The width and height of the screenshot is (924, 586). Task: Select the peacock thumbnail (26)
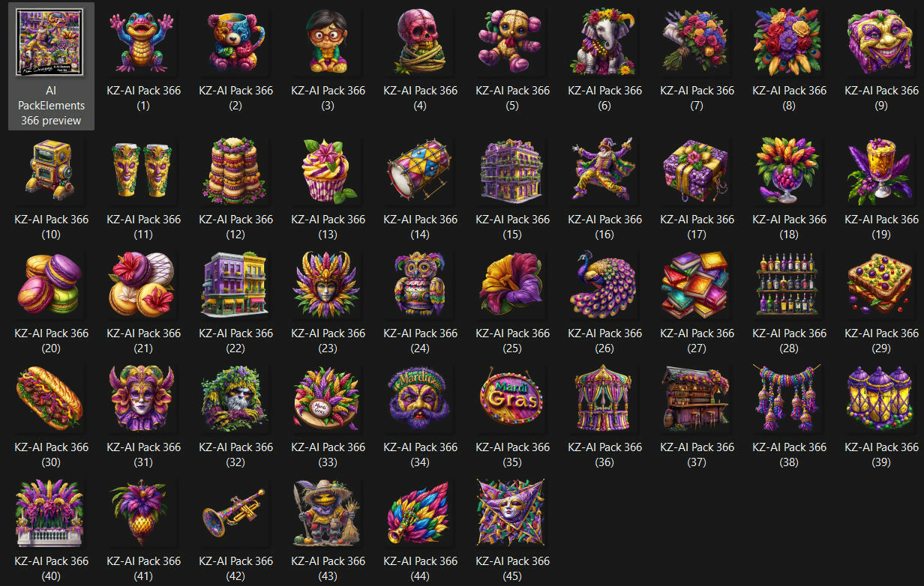pyautogui.click(x=604, y=285)
